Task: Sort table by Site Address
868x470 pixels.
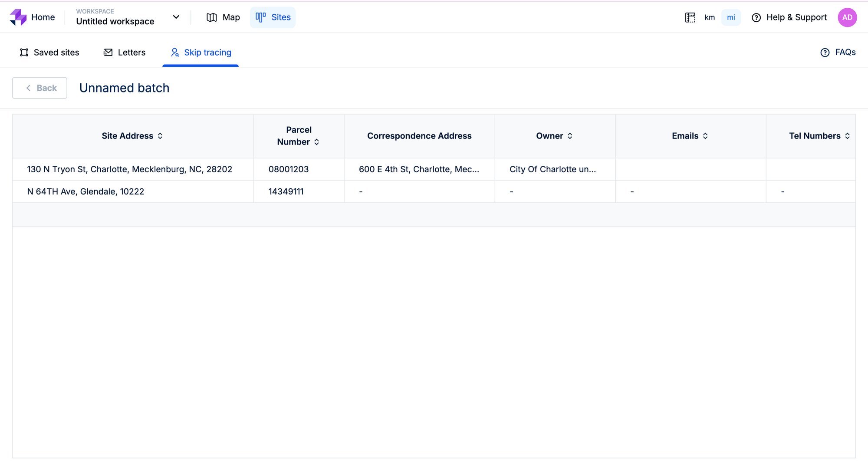Action: pos(160,136)
